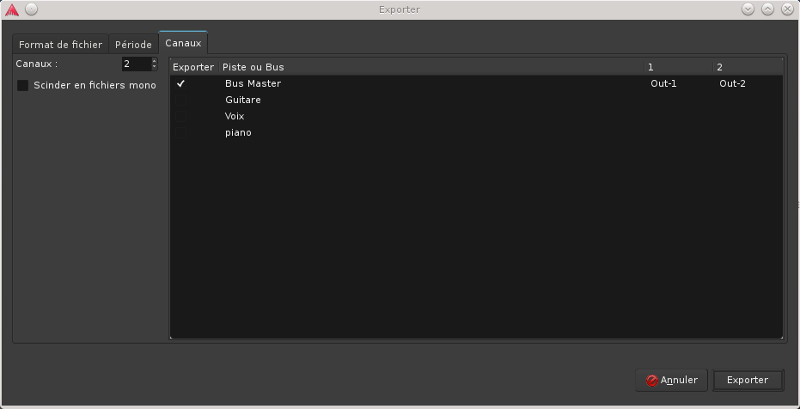The image size is (800, 409).
Task: Click the Canaux number input field
Action: pos(134,64)
